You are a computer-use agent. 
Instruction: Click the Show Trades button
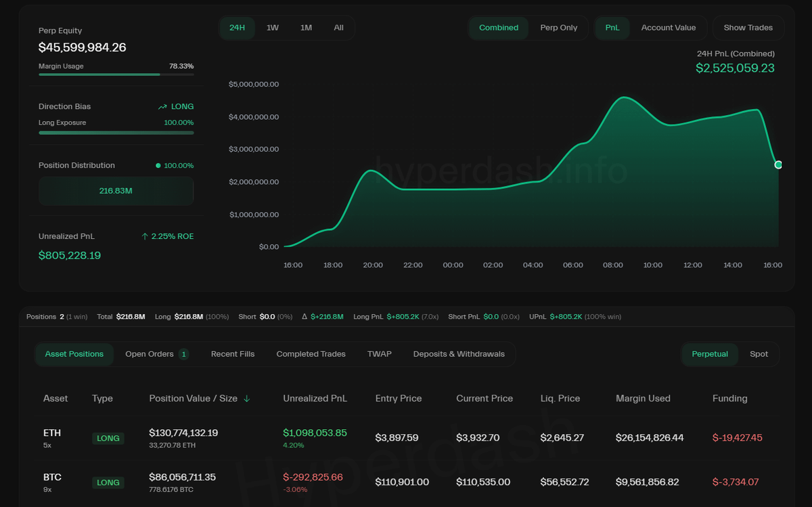point(748,28)
